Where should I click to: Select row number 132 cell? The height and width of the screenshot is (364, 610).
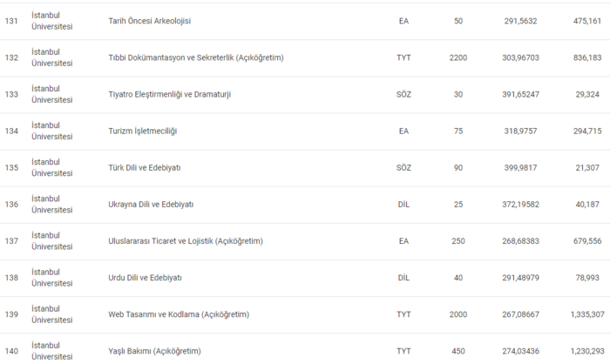tap(11, 57)
